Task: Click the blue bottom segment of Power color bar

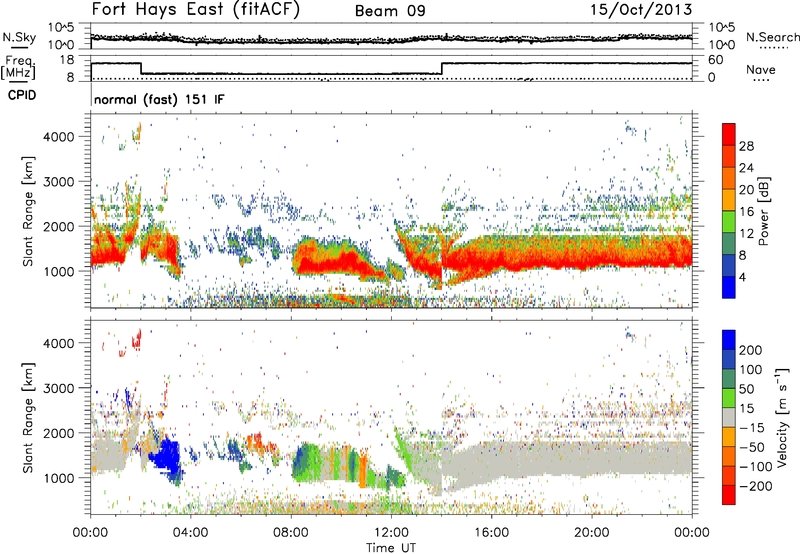Action: click(x=729, y=287)
